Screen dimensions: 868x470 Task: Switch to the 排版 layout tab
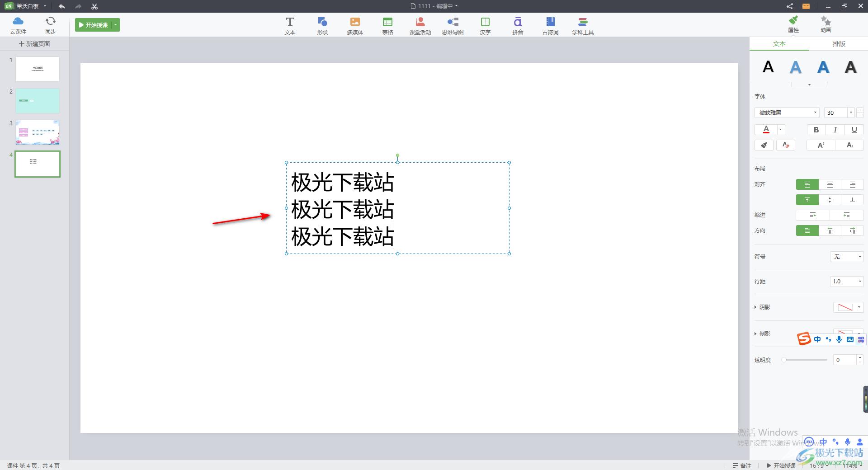[839, 44]
